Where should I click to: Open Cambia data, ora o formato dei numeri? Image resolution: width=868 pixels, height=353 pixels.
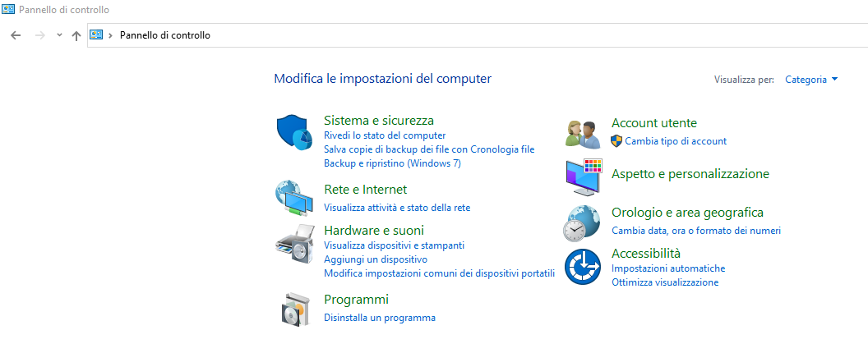(696, 230)
